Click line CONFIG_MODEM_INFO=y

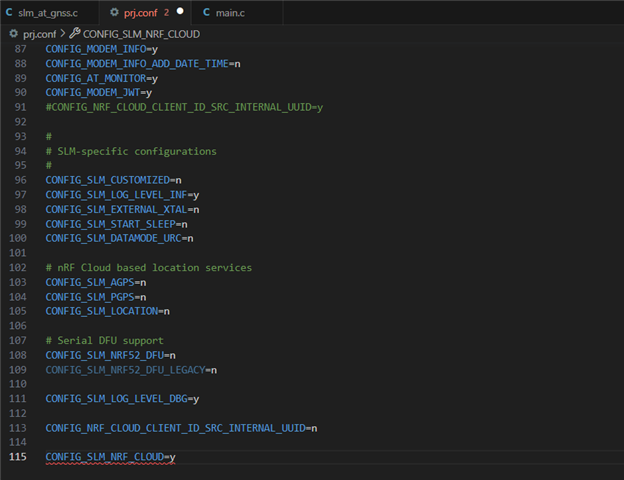pos(101,49)
